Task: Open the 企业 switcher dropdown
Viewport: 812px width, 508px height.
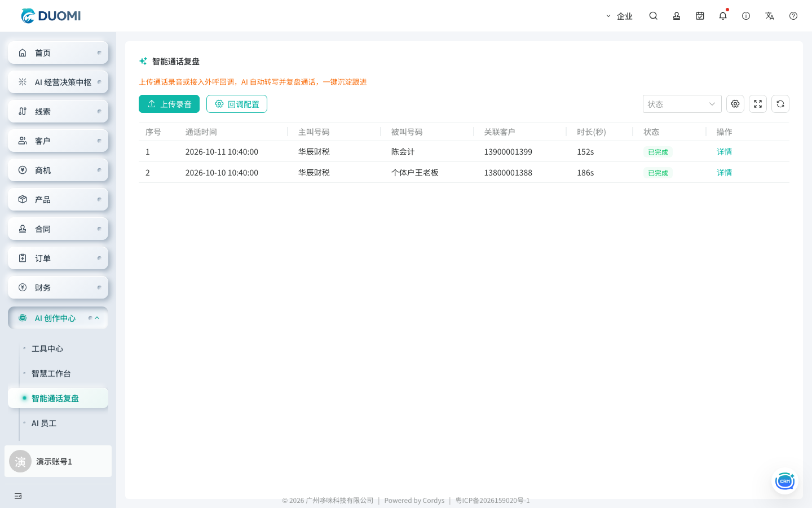Action: (x=619, y=16)
